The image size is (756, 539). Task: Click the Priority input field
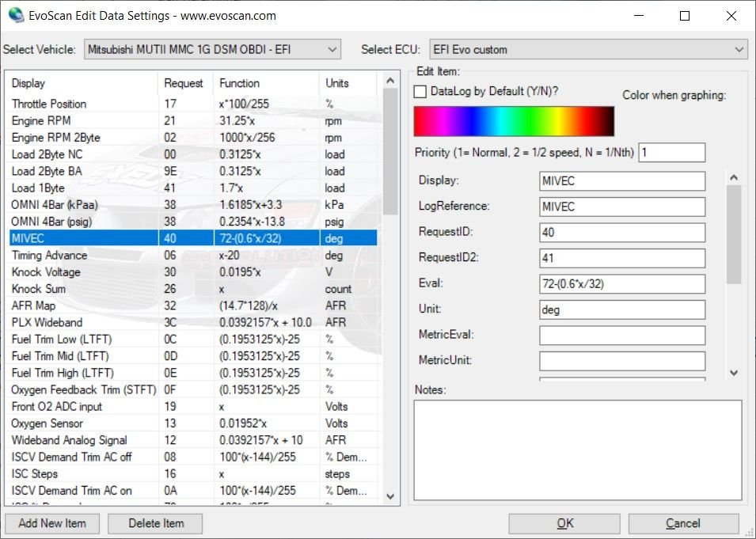tap(671, 152)
